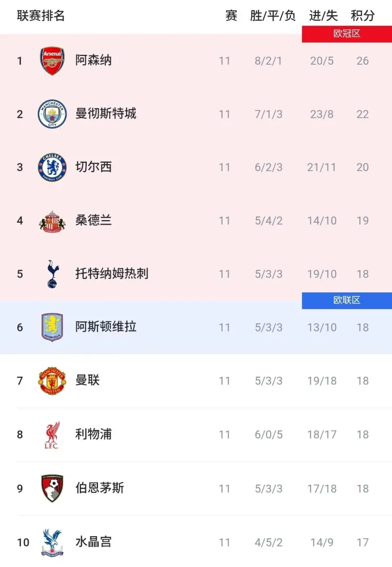392x567 pixels.
Task: Click the Arsenal club crest
Action: [x=52, y=61]
